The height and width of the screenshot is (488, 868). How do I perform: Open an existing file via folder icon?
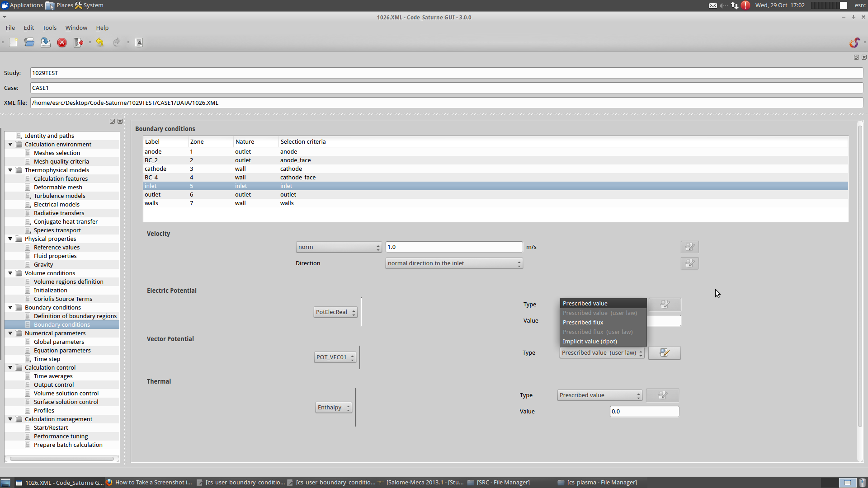(x=29, y=42)
